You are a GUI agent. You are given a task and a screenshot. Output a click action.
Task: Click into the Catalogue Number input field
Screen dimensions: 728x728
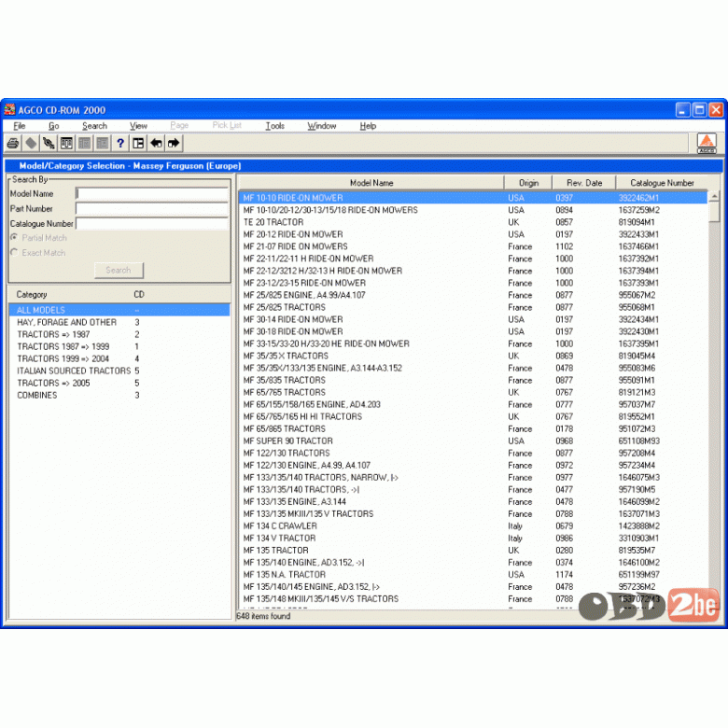(x=152, y=223)
